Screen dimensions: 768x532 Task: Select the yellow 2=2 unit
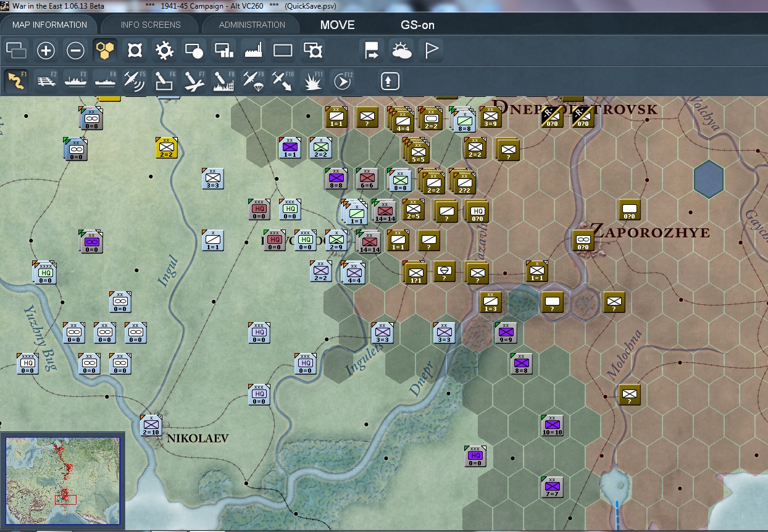(167, 148)
